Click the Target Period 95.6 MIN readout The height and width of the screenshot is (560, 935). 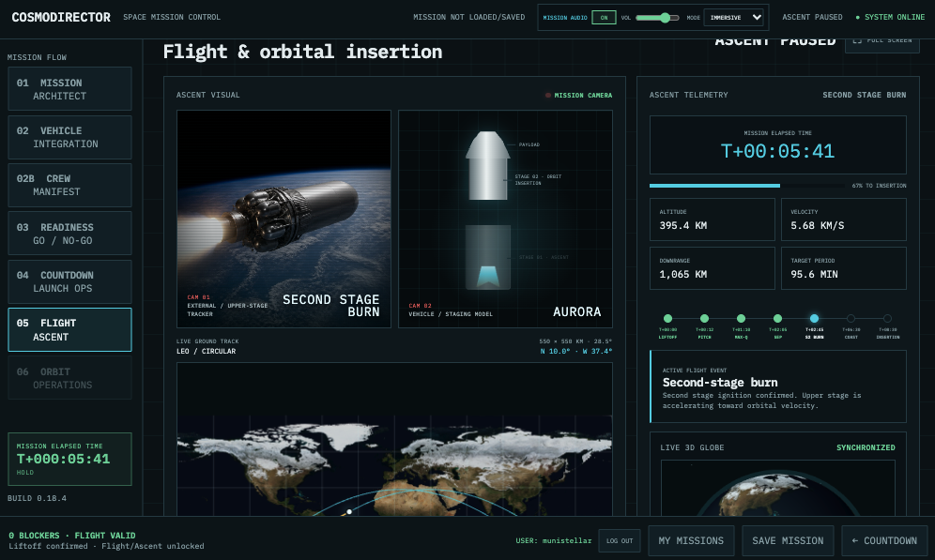click(x=844, y=268)
